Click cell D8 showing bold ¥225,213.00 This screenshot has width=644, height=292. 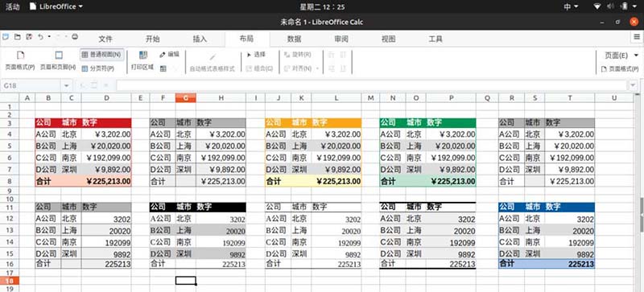pos(106,181)
